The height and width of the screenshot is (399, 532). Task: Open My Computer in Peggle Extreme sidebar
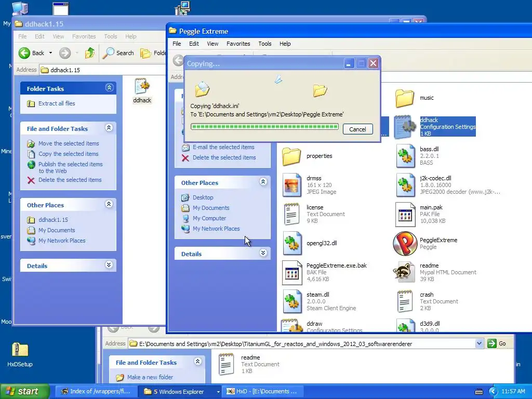pos(209,219)
